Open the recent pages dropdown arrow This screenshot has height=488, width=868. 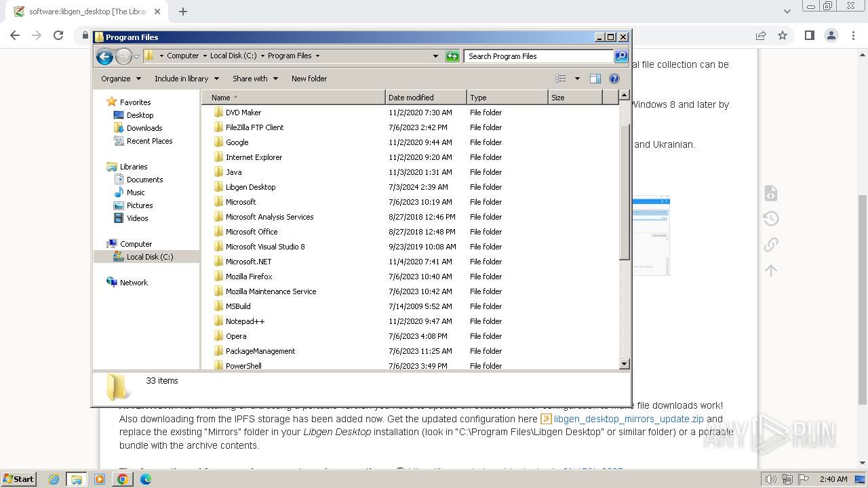(136, 56)
